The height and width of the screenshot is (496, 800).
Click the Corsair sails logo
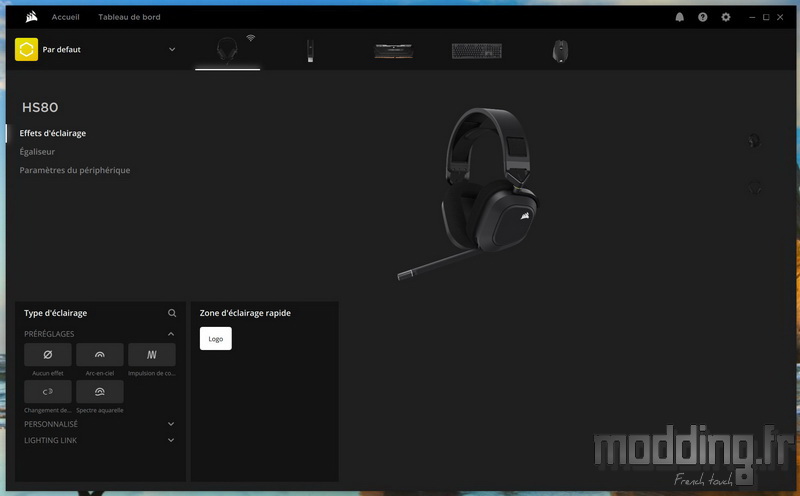coord(31,17)
